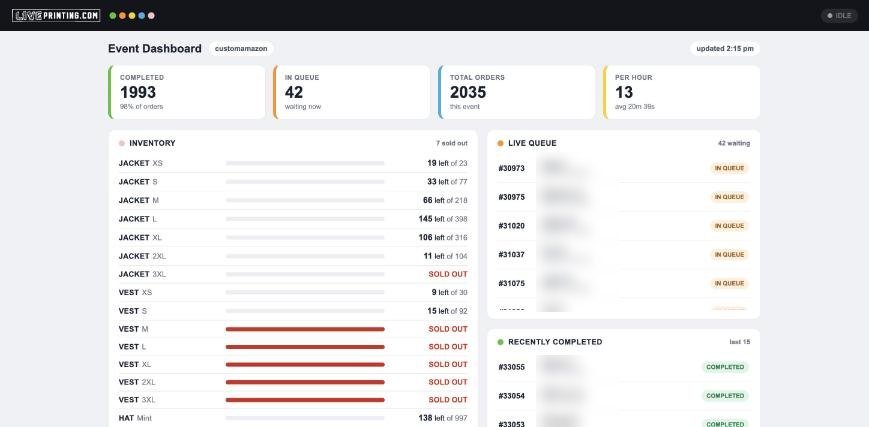Click the 42 waiting label

pyautogui.click(x=734, y=143)
